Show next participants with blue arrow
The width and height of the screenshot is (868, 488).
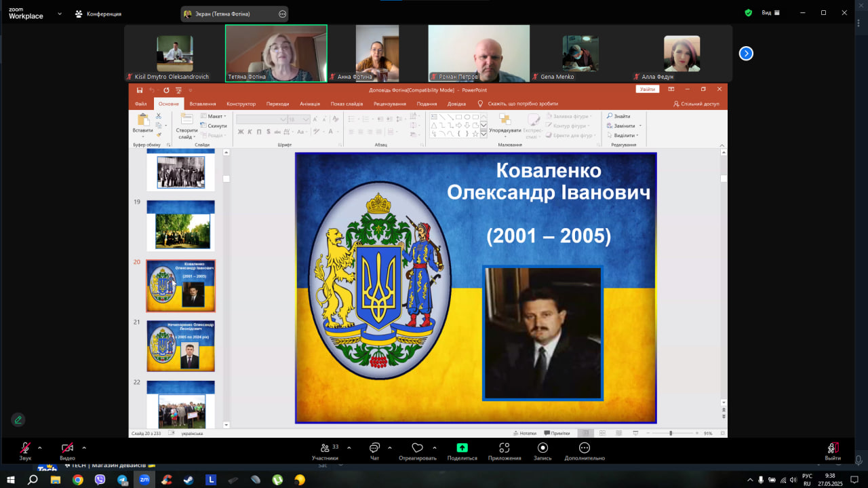[x=746, y=54]
